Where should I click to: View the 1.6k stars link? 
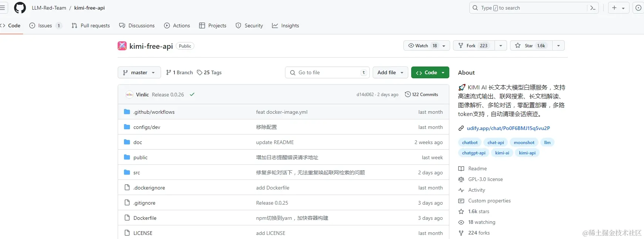pyautogui.click(x=479, y=211)
